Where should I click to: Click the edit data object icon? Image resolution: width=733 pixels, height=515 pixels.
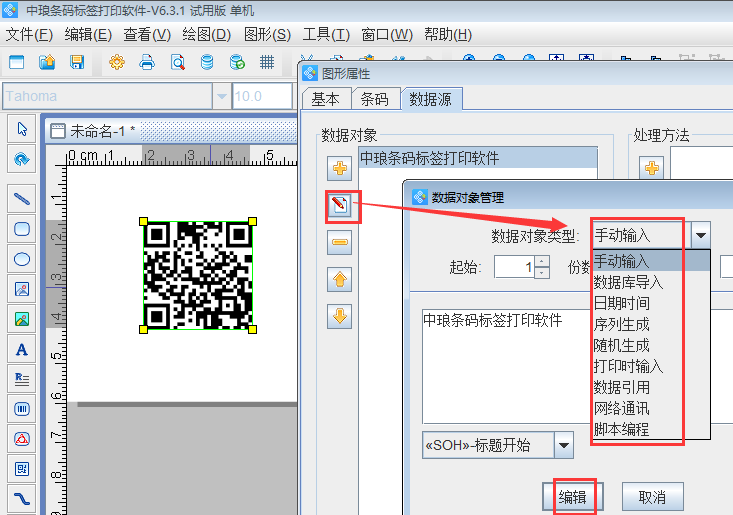click(x=340, y=206)
